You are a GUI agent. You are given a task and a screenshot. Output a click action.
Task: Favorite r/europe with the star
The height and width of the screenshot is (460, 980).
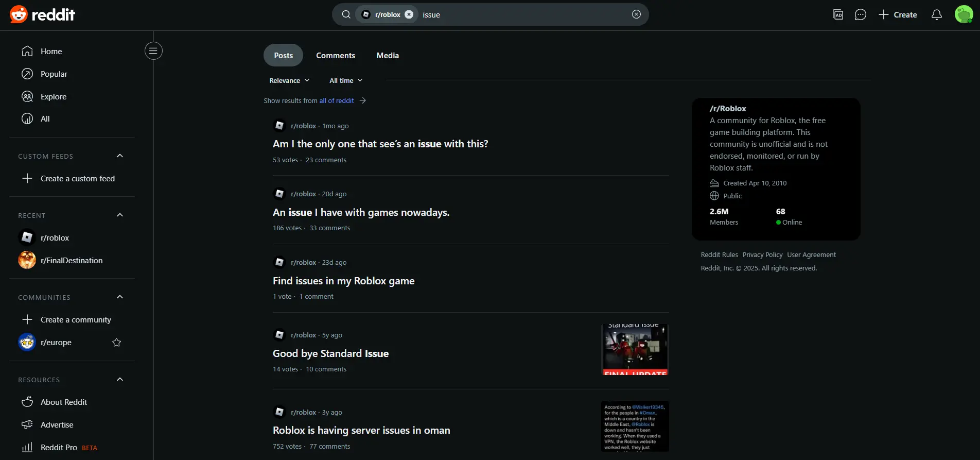[x=117, y=343]
